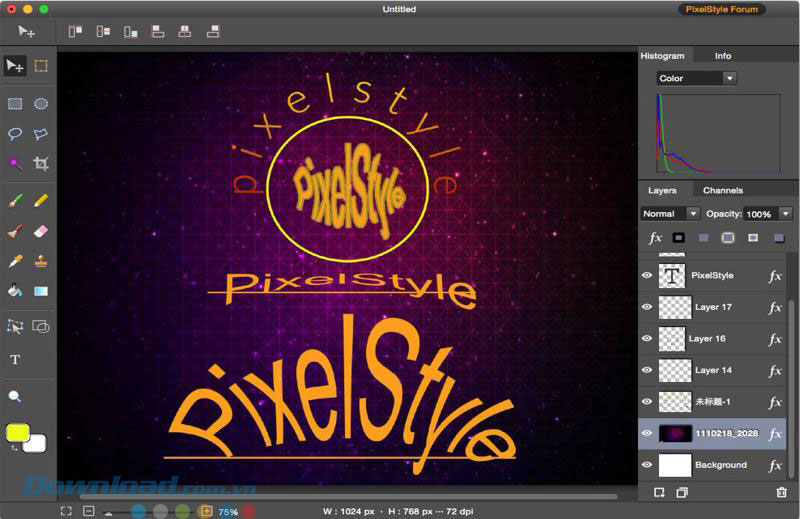Screen dimensions: 800x519
Task: Select the Lasso tool
Action: click(15, 134)
